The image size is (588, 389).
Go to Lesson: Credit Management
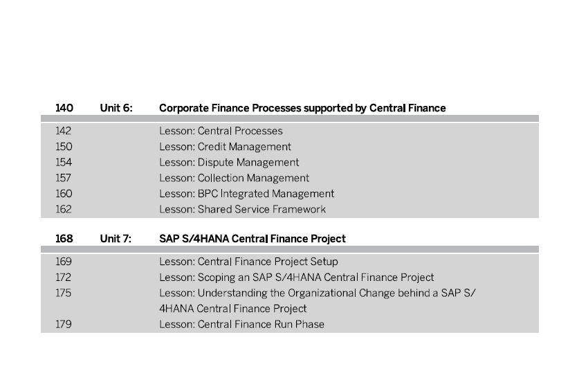(225, 147)
